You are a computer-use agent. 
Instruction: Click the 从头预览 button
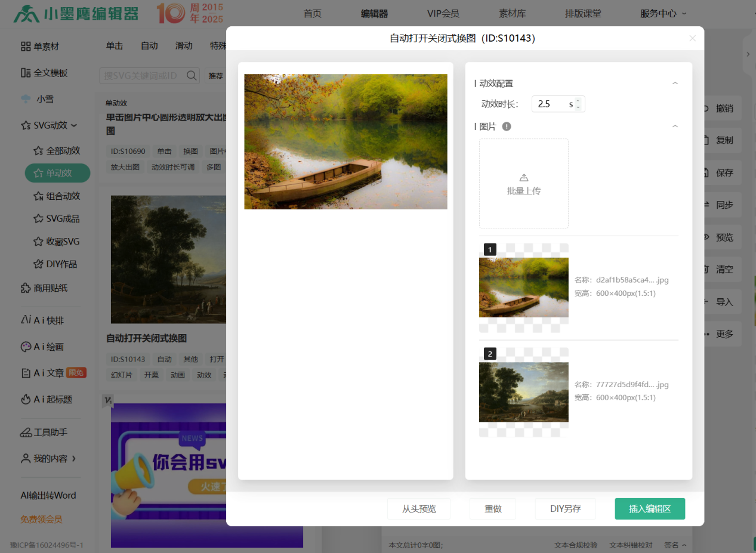coord(418,509)
